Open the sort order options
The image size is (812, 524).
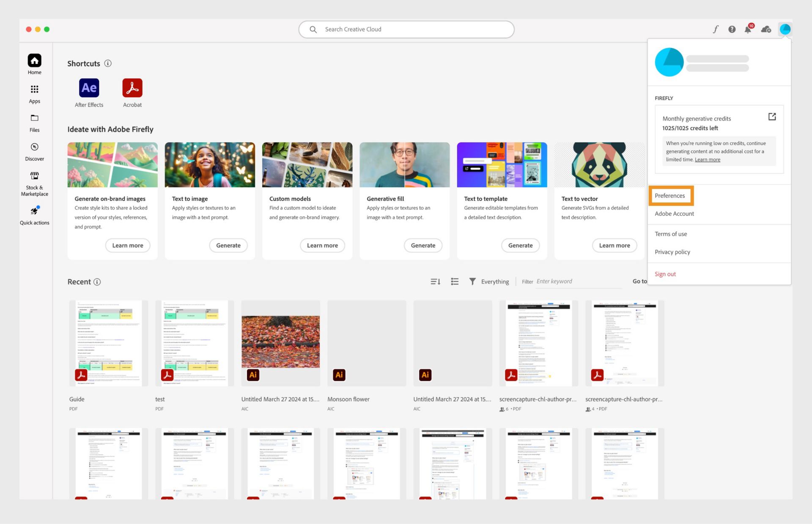coord(435,281)
